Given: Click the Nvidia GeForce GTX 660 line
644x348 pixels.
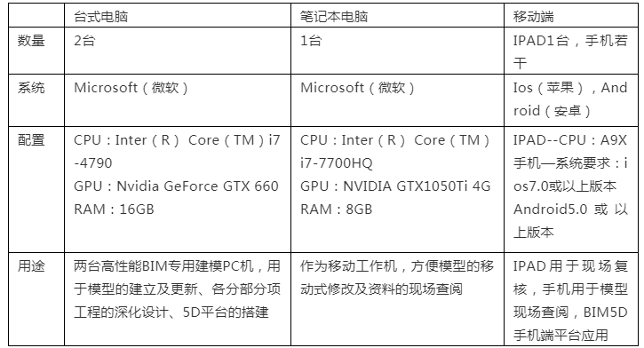Looking at the screenshot, I should pyautogui.click(x=176, y=186).
